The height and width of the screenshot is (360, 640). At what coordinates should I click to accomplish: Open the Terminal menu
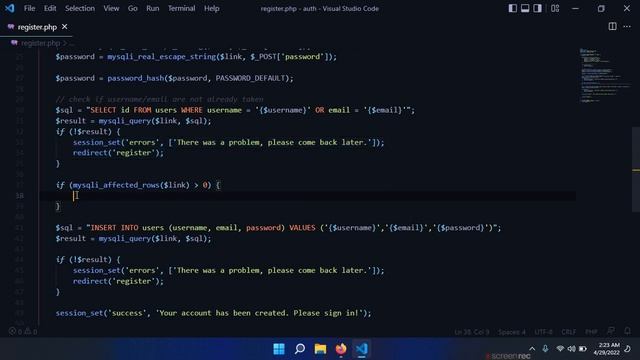[182, 8]
